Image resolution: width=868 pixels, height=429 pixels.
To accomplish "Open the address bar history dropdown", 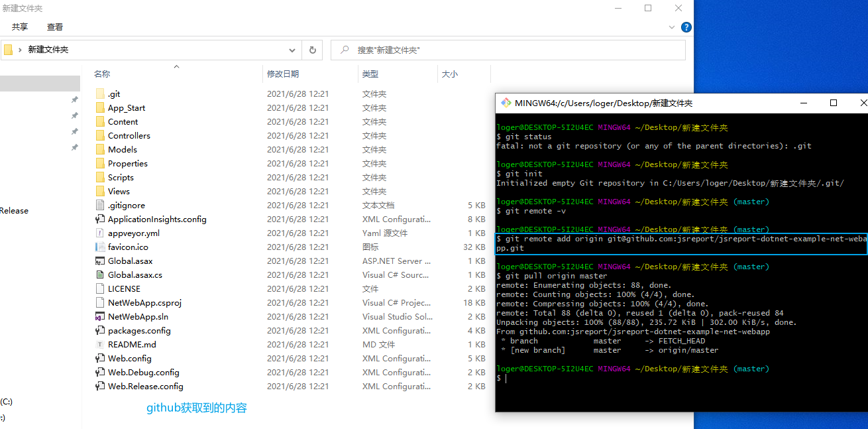I will tap(292, 50).
